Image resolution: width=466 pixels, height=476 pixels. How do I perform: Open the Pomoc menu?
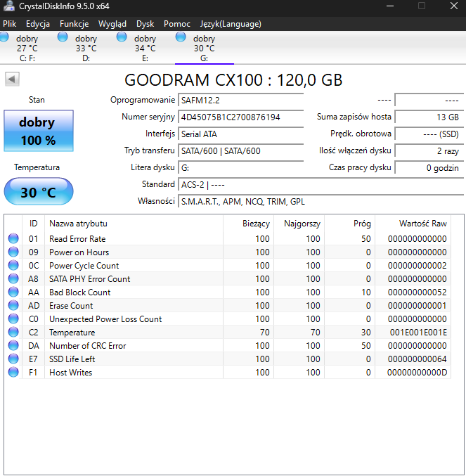click(x=177, y=24)
